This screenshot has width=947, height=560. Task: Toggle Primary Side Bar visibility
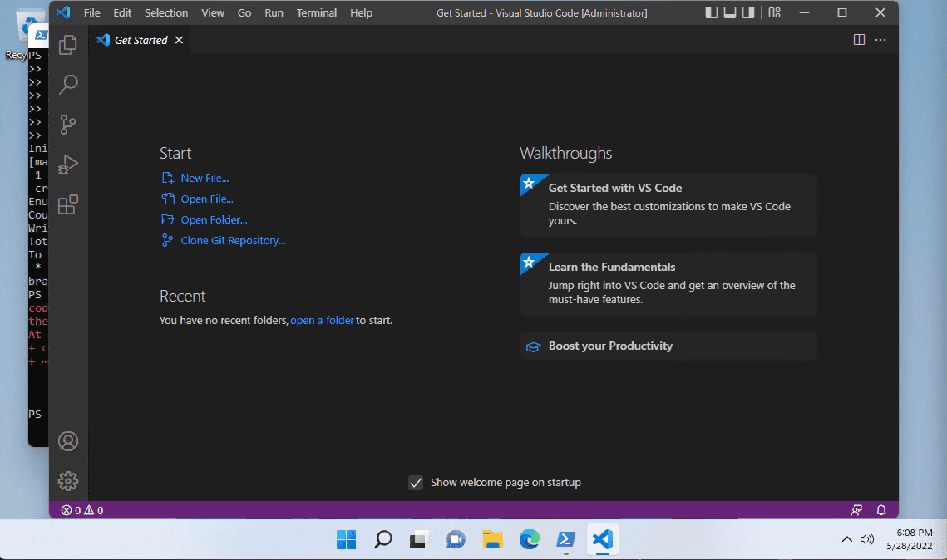click(x=712, y=12)
